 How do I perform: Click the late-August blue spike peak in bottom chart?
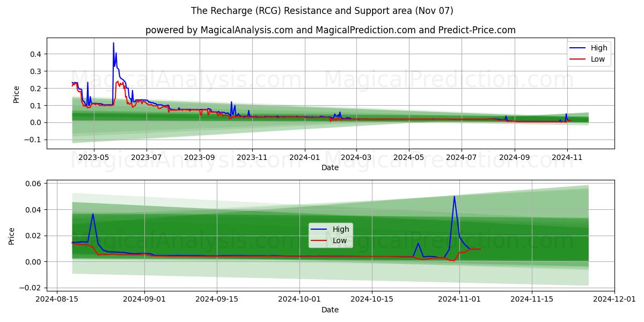93,214
